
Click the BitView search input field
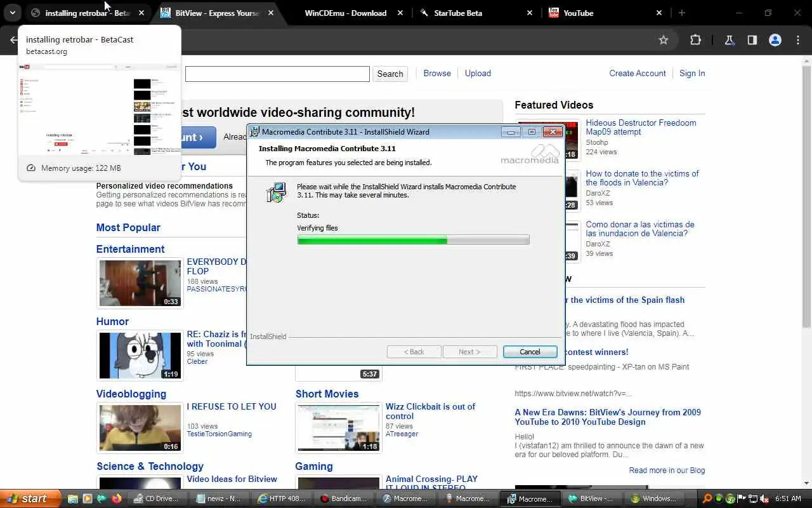277,74
